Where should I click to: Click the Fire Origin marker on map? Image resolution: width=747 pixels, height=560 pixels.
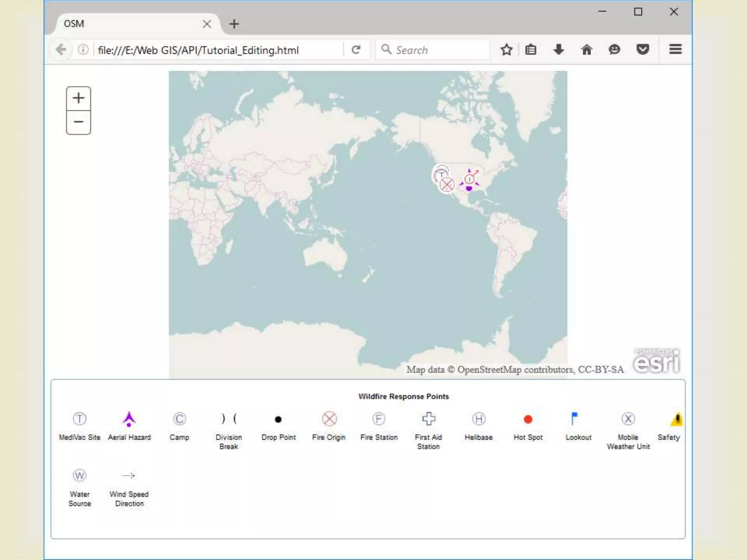447,184
